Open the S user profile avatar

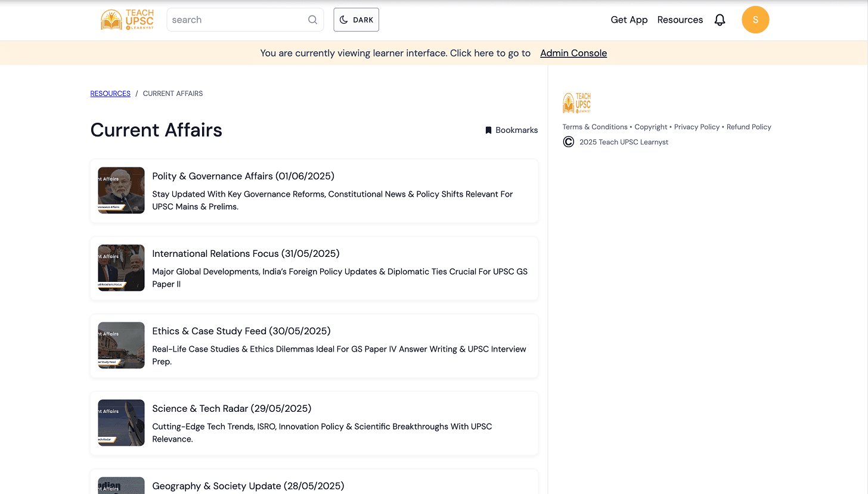tap(755, 20)
